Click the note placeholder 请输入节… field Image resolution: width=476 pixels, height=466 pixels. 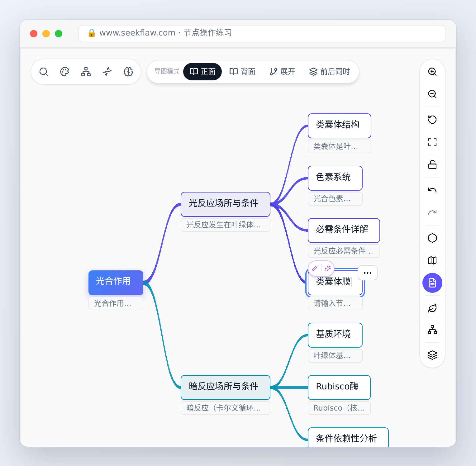[335, 303]
